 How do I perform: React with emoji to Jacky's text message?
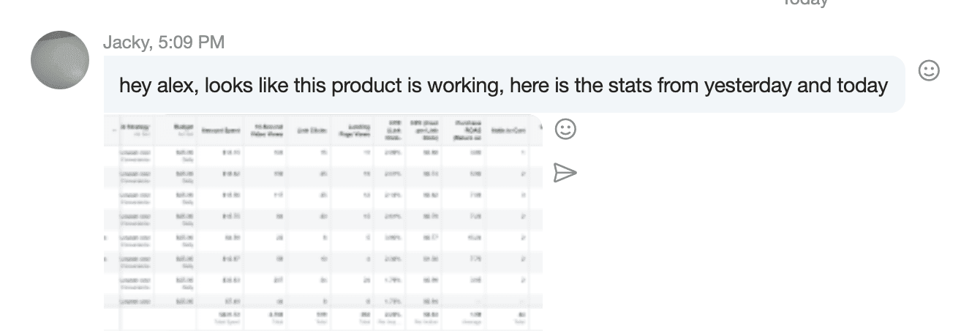tap(929, 70)
